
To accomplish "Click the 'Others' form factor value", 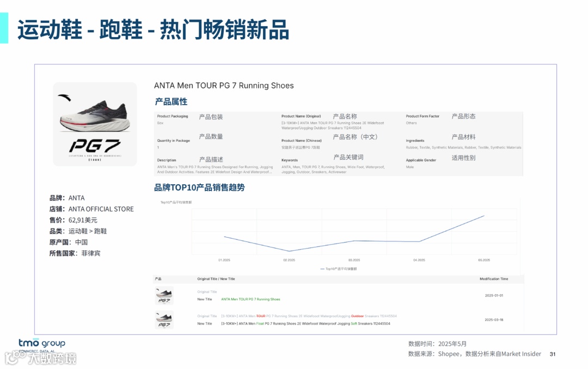I will pyautogui.click(x=412, y=123).
